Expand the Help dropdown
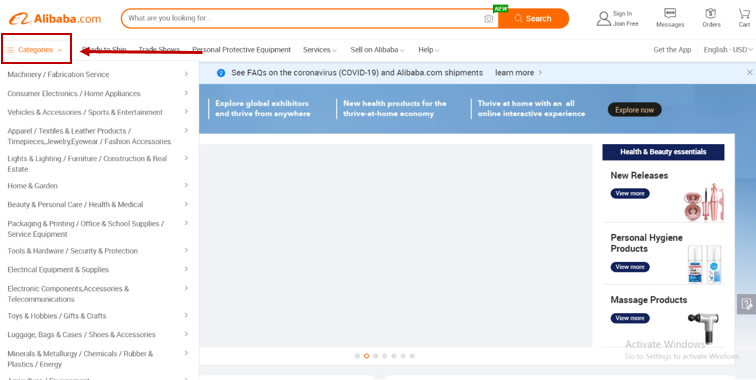The width and height of the screenshot is (756, 380). click(x=429, y=50)
